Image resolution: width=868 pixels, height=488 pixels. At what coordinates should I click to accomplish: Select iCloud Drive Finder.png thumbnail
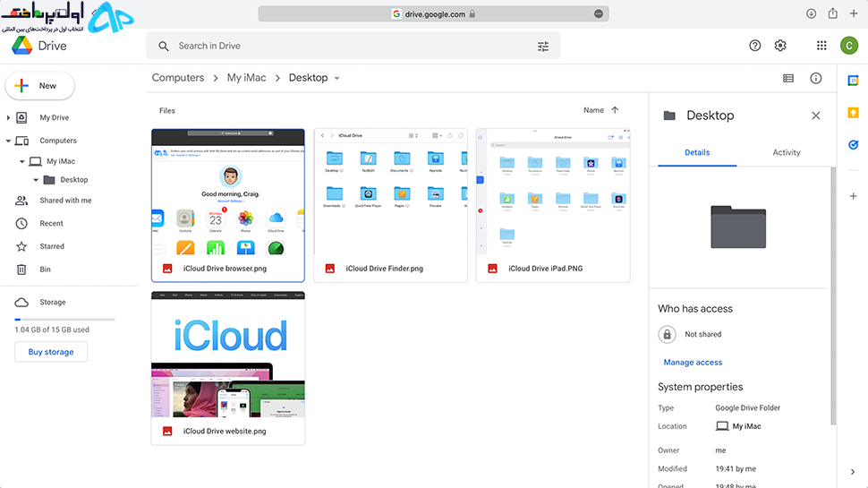point(390,193)
